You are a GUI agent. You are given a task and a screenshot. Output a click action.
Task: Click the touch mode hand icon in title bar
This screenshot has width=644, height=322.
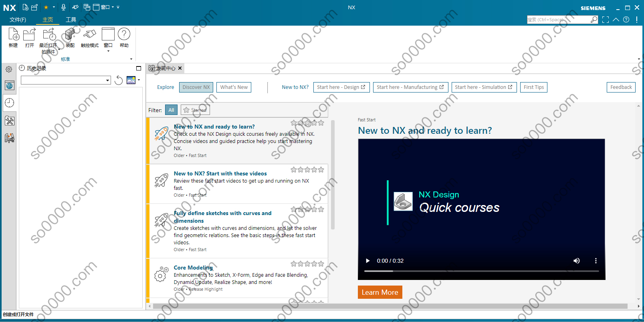click(x=75, y=7)
